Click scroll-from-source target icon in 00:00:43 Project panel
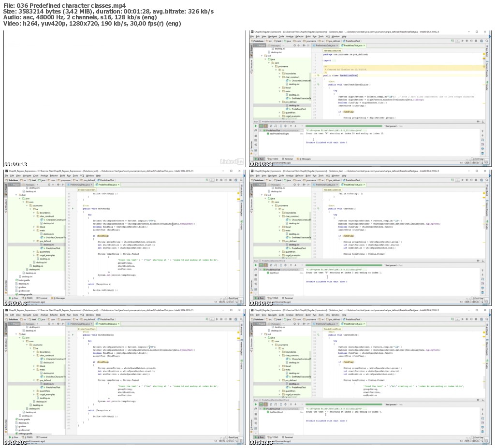495x448 pixels. click(x=49, y=185)
